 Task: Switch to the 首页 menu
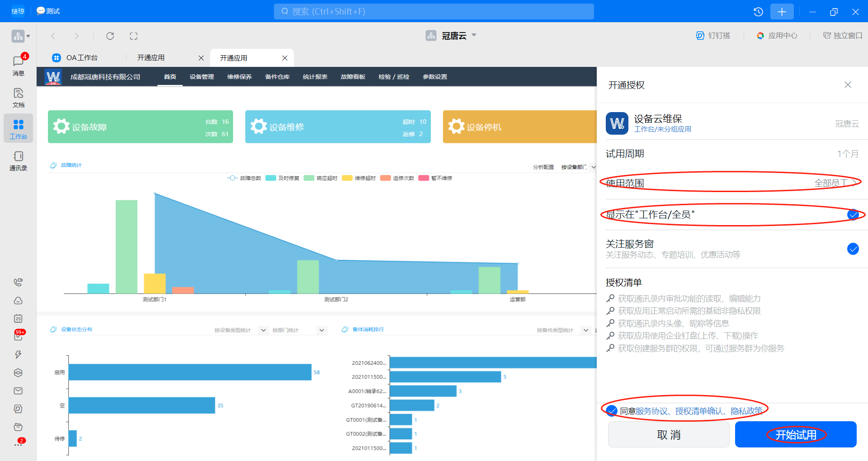point(170,77)
